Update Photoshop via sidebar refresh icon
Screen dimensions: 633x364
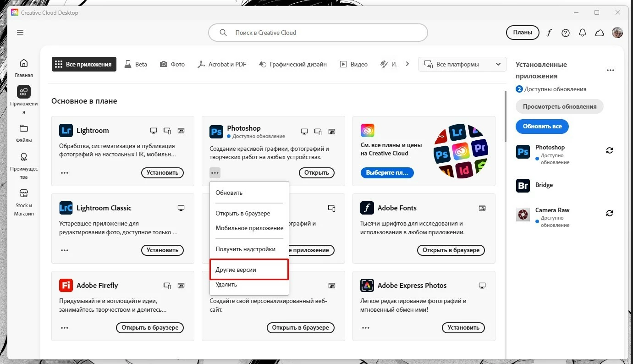pos(610,150)
